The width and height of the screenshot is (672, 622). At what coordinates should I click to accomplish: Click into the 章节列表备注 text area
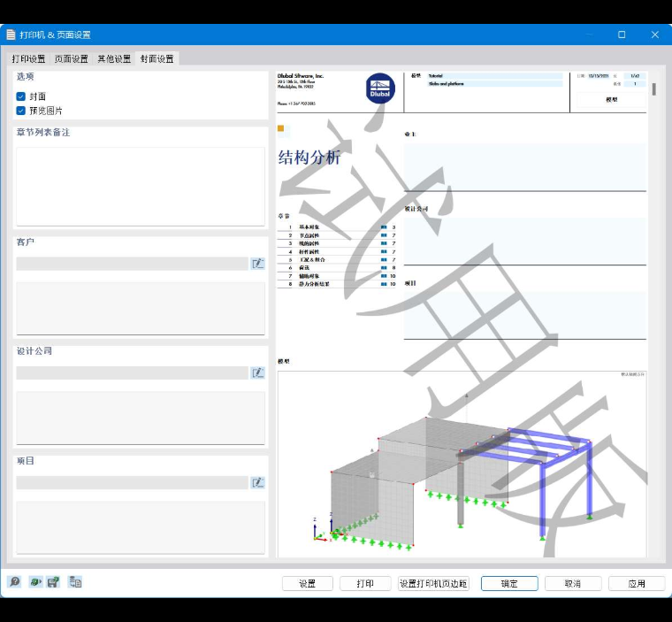(x=141, y=187)
